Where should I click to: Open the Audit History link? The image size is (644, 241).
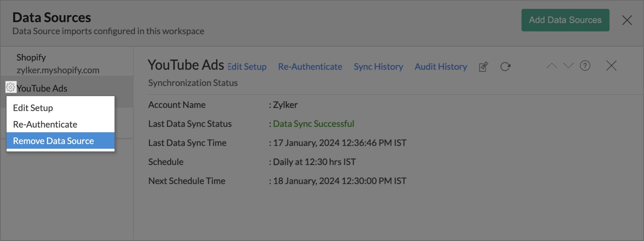coord(441,67)
